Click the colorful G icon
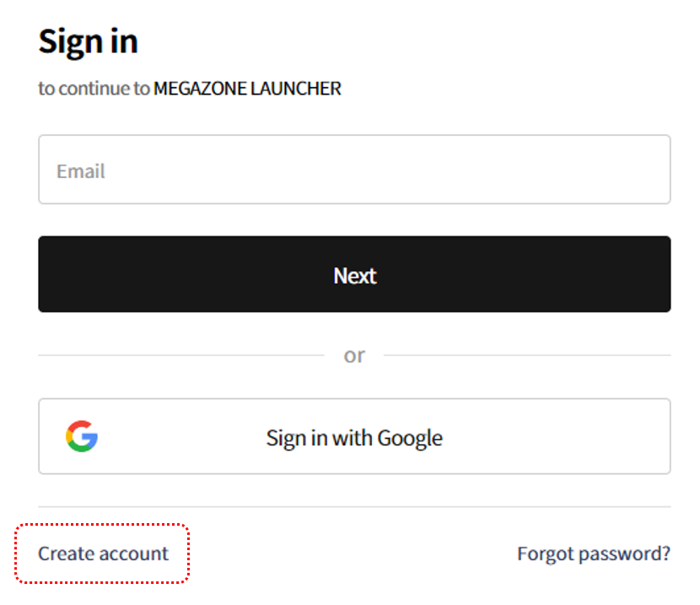 coord(82,436)
